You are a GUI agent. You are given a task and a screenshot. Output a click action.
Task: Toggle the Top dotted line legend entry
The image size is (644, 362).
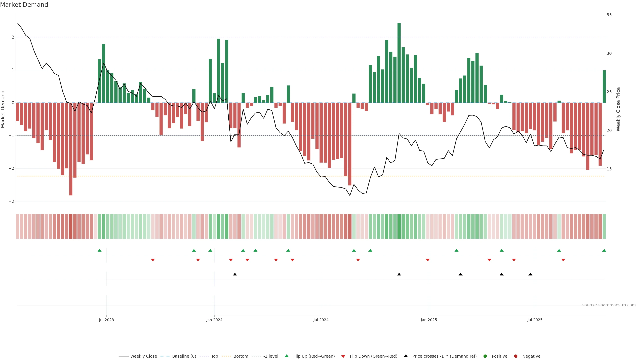coord(214,356)
